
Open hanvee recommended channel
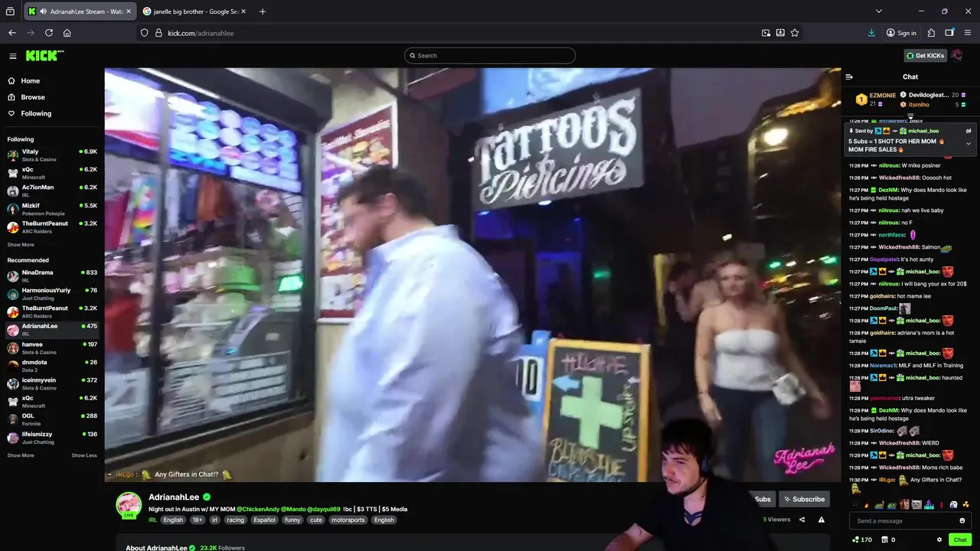coord(52,347)
